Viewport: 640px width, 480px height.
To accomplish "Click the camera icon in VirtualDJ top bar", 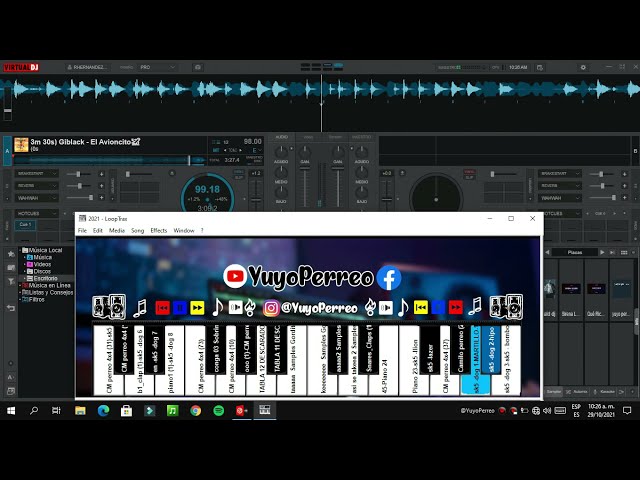I will pyautogui.click(x=198, y=67).
